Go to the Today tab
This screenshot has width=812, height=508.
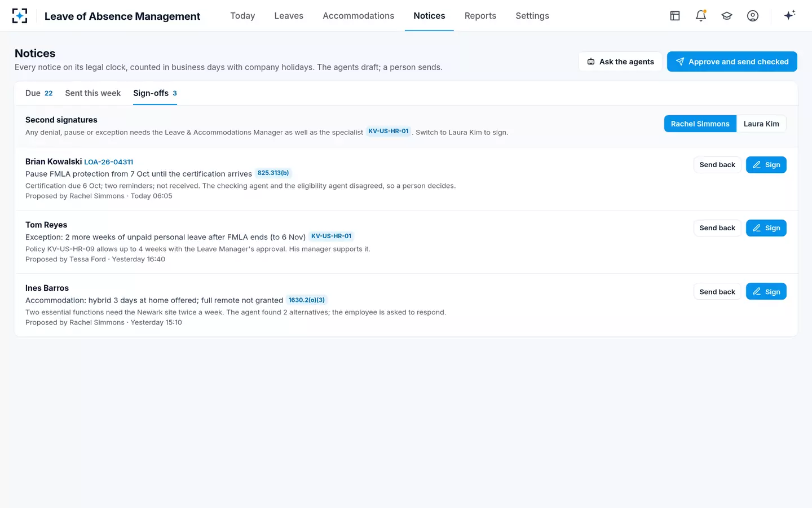click(242, 16)
